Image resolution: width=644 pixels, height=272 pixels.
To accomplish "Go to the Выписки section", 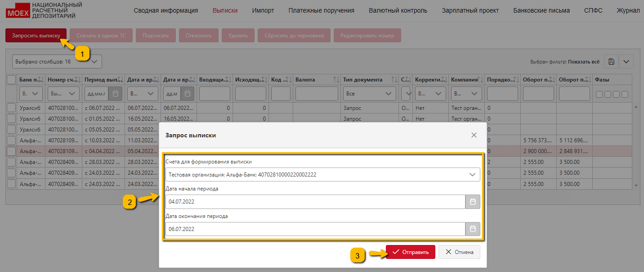I will tap(225, 10).
